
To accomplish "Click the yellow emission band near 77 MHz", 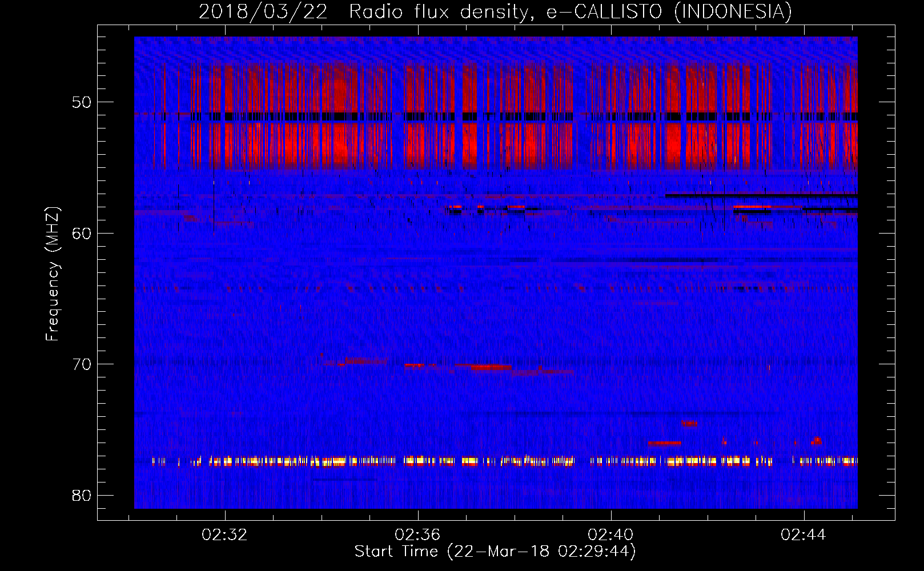I will coord(505,461).
